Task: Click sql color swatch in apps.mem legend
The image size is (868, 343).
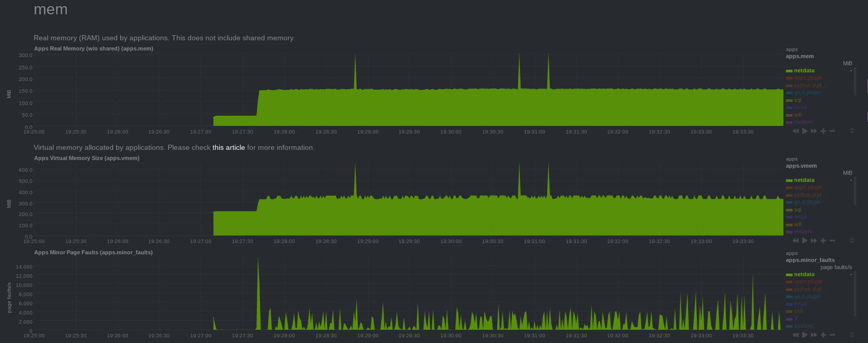Action: point(789,100)
